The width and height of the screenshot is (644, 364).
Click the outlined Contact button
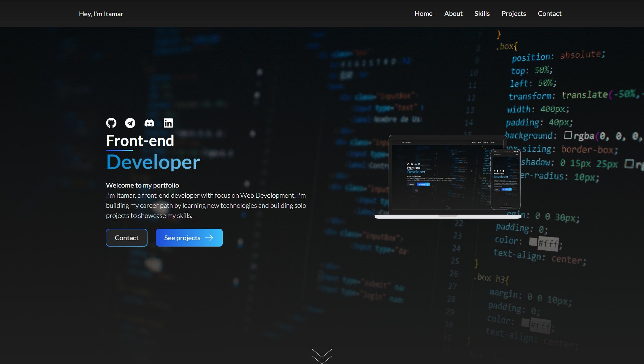(127, 238)
